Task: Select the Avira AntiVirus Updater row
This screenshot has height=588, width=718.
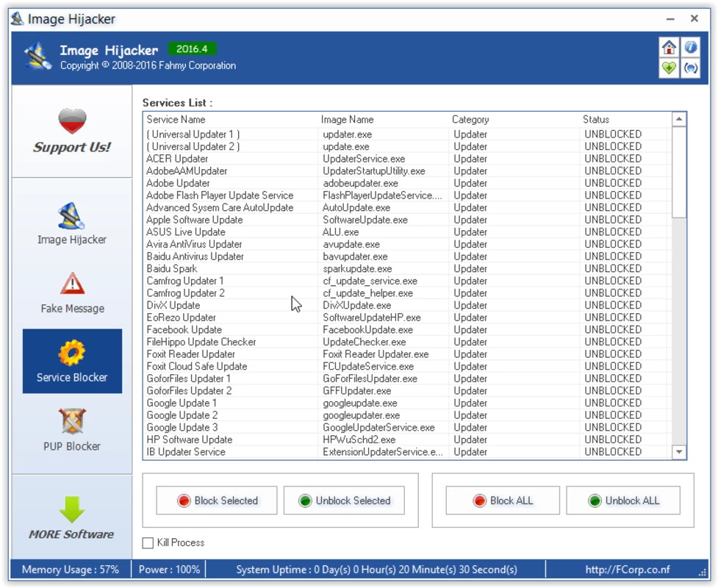Action: [x=406, y=244]
